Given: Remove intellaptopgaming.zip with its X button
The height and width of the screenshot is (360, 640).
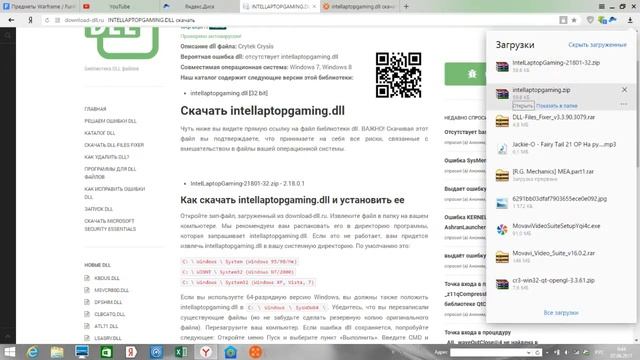Looking at the screenshot, I should click(624, 90).
